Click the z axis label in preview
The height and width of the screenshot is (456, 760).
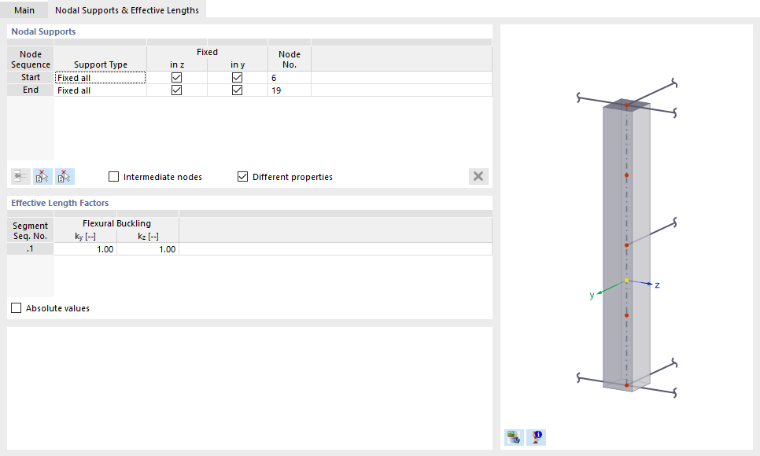[x=657, y=285]
